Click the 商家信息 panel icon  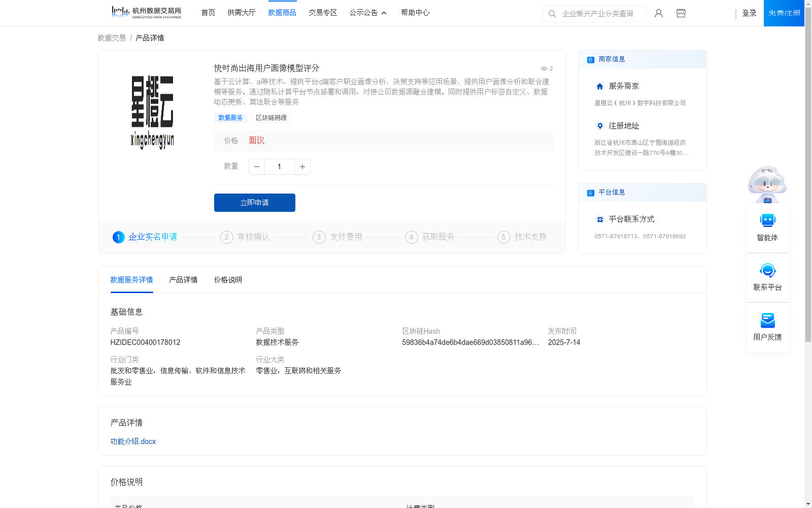[591, 59]
